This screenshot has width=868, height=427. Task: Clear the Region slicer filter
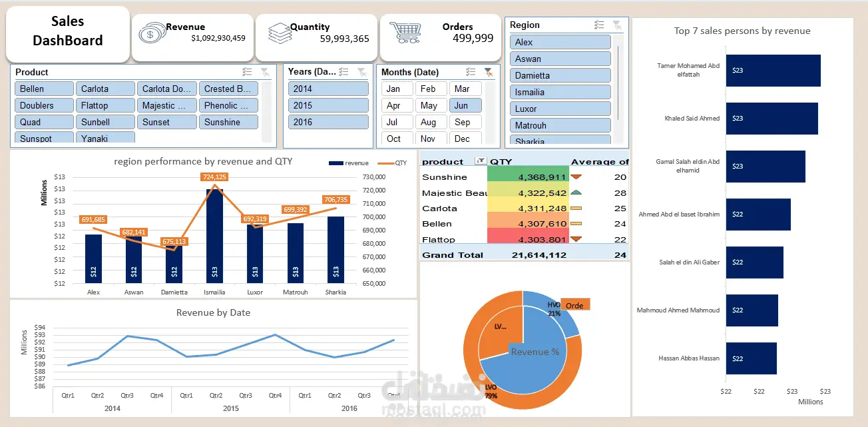(617, 25)
